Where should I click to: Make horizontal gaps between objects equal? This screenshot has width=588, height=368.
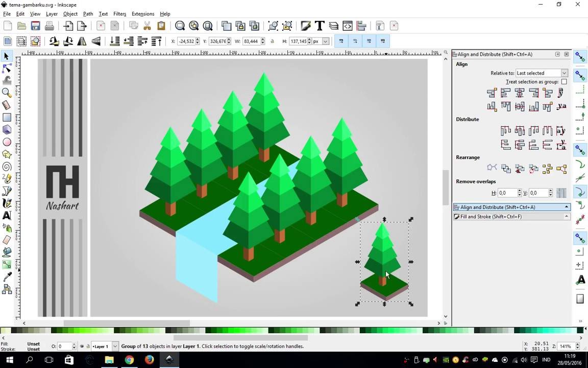[547, 131]
